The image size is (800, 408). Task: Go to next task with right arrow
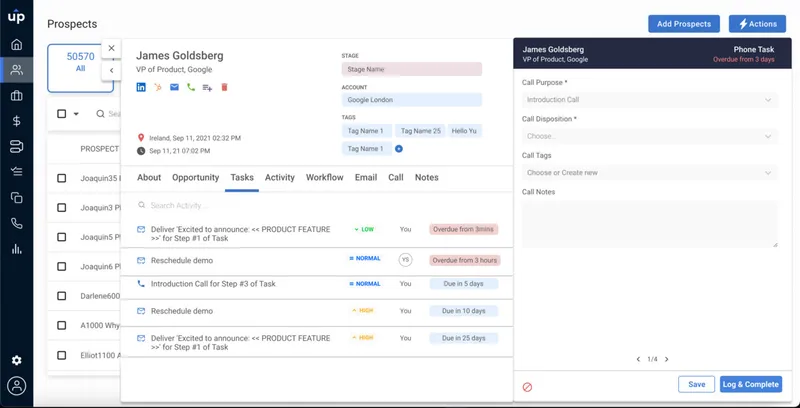(x=666, y=360)
